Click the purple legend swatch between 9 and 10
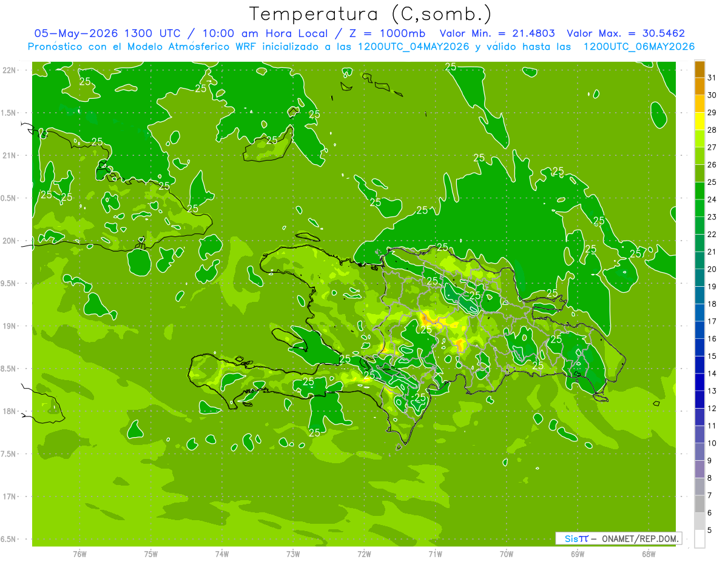 [x=699, y=452]
